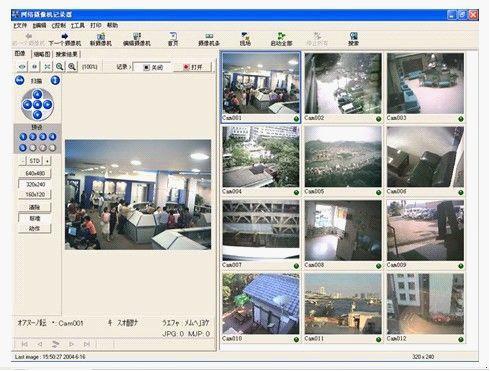The image size is (490, 371).
Task: Click the STD brightness reset button
Action: [35, 161]
